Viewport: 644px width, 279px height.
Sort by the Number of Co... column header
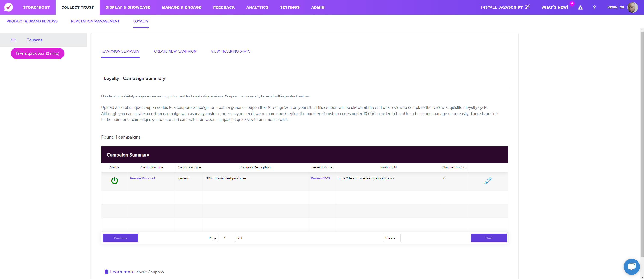click(x=454, y=167)
